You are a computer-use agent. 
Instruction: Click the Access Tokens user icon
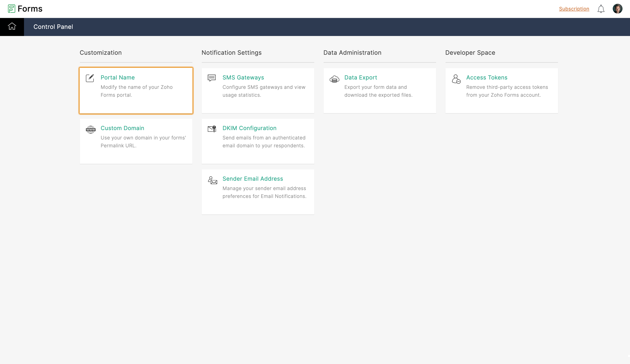click(456, 79)
